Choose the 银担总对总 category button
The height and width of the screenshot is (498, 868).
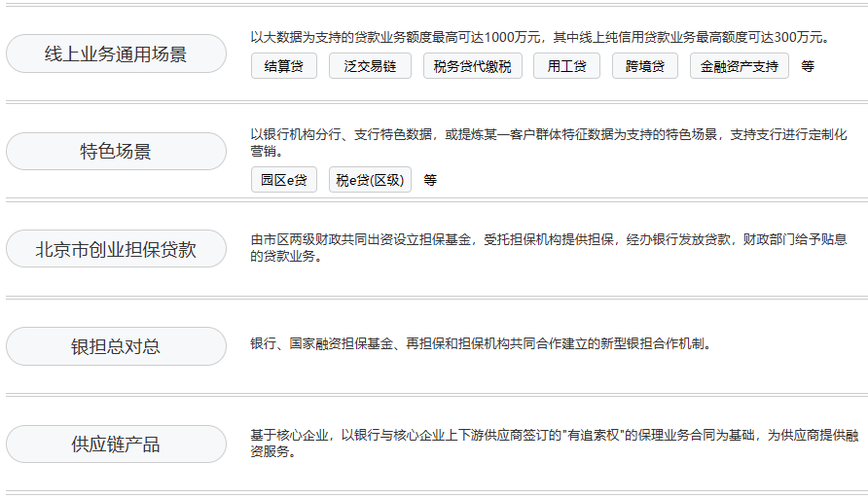point(116,346)
